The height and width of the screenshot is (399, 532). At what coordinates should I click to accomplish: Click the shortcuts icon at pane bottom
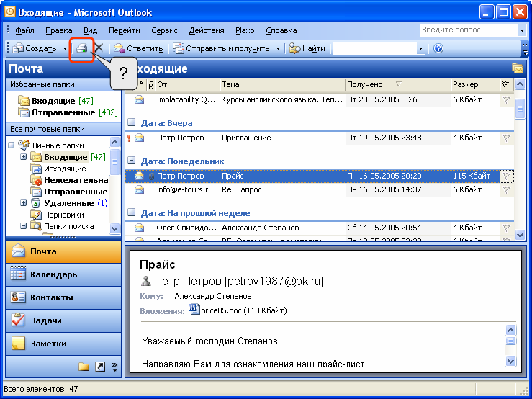coord(100,367)
